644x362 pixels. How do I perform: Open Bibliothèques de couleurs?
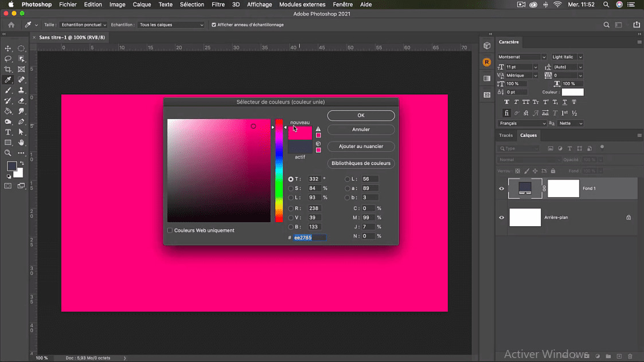[x=361, y=163]
